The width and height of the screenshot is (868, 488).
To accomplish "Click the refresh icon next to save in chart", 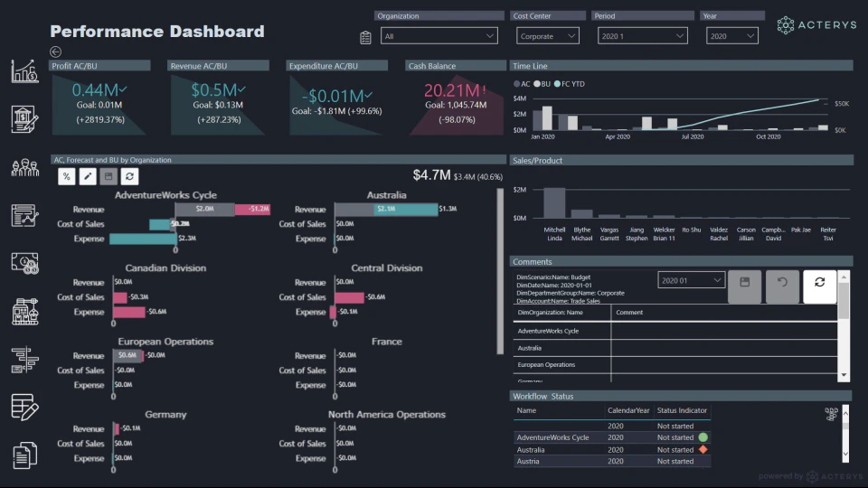I will [x=129, y=176].
